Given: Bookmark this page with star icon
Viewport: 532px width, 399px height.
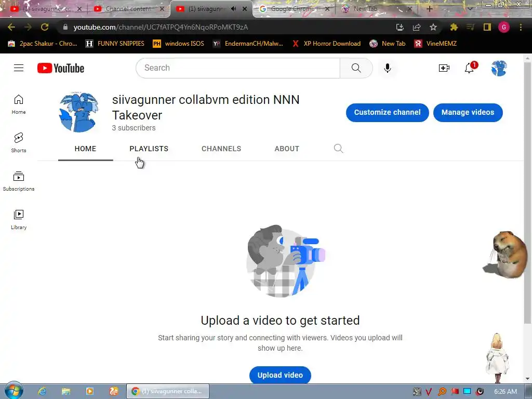Looking at the screenshot, I should pos(433,27).
